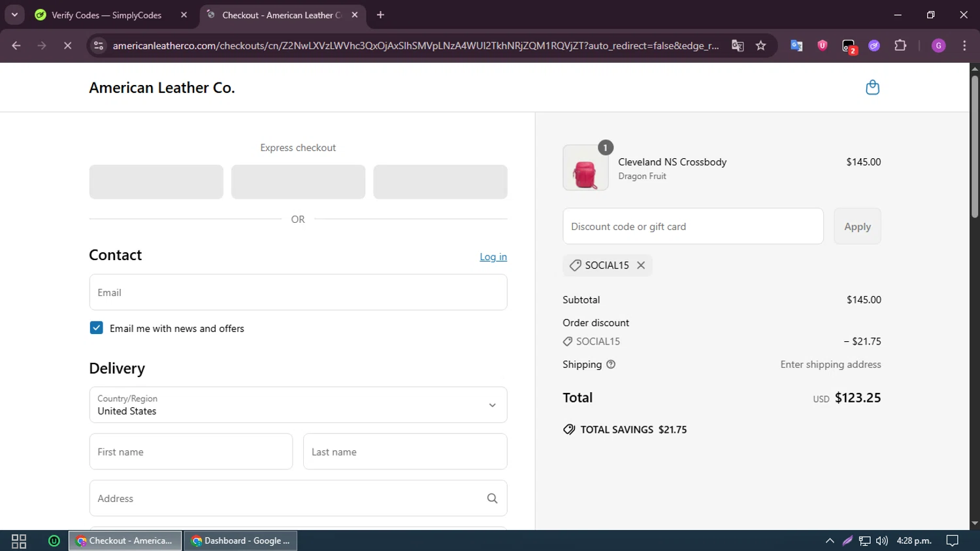
Task: Open the network tray icon
Action: pos(864,541)
